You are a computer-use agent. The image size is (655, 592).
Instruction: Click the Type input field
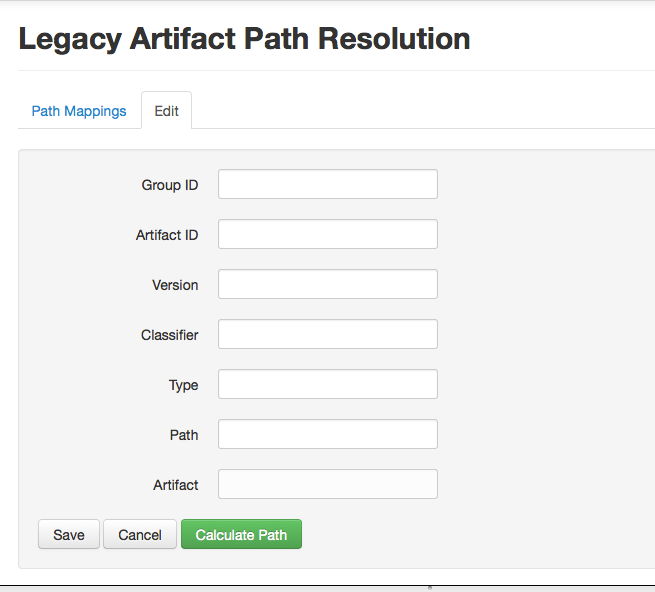[x=327, y=385]
